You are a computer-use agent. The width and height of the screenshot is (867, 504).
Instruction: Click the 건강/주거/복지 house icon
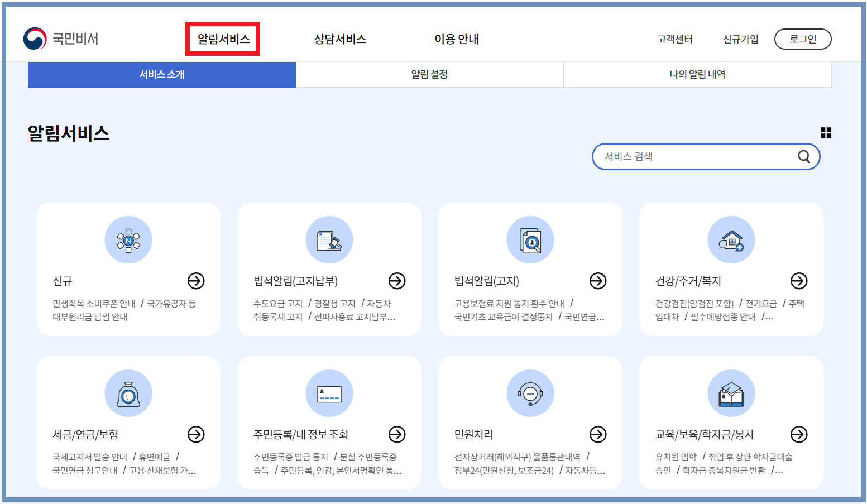click(x=731, y=239)
